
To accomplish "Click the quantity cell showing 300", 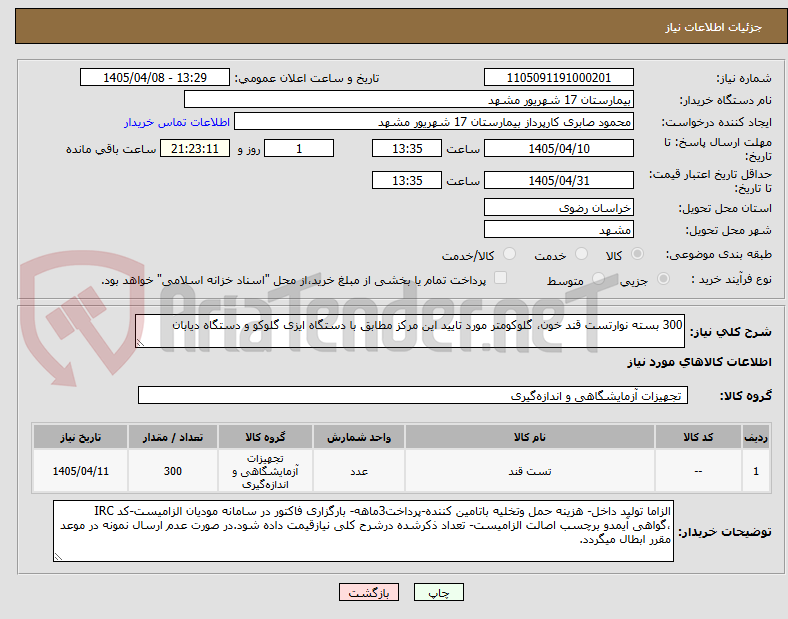I will click(x=173, y=471).
